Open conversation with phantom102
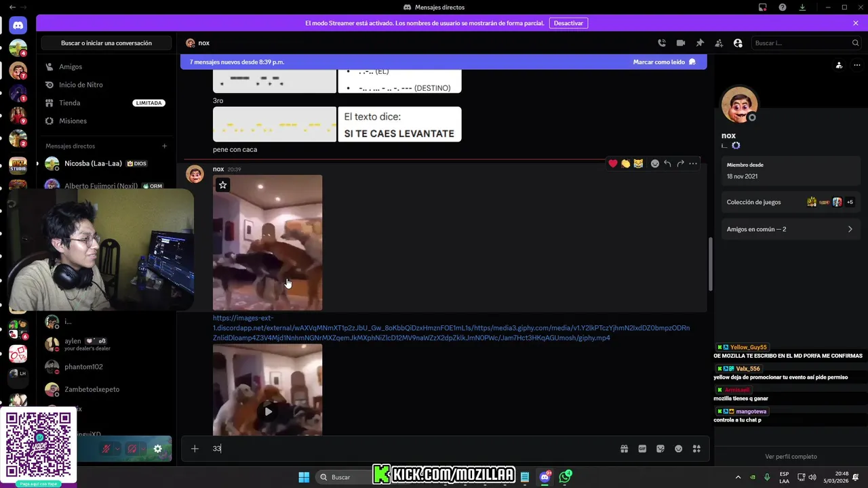Viewport: 868px width, 488px height. (105, 367)
